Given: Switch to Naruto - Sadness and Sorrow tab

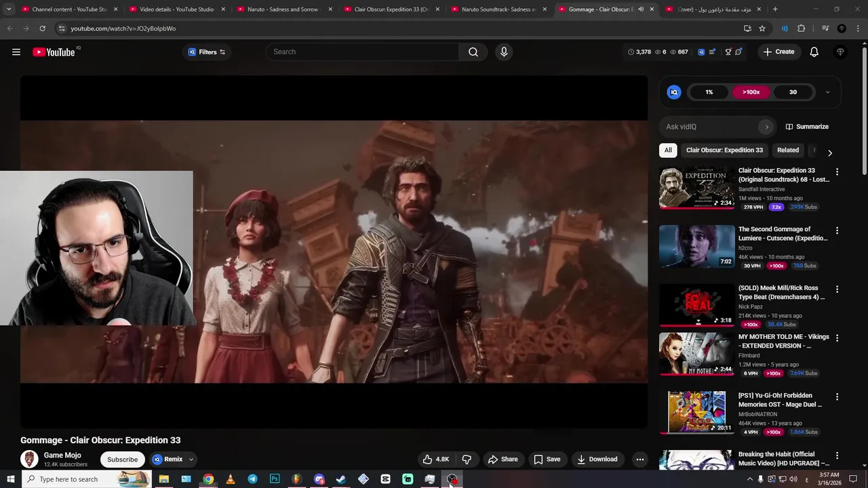Looking at the screenshot, I should (x=285, y=9).
